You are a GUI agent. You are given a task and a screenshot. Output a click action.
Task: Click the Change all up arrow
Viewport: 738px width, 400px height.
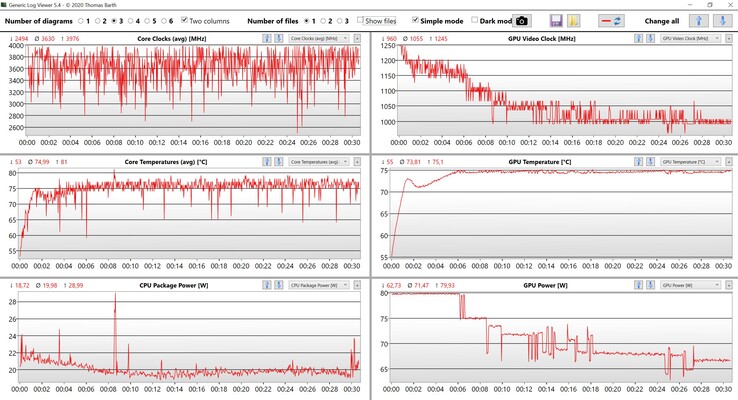698,21
